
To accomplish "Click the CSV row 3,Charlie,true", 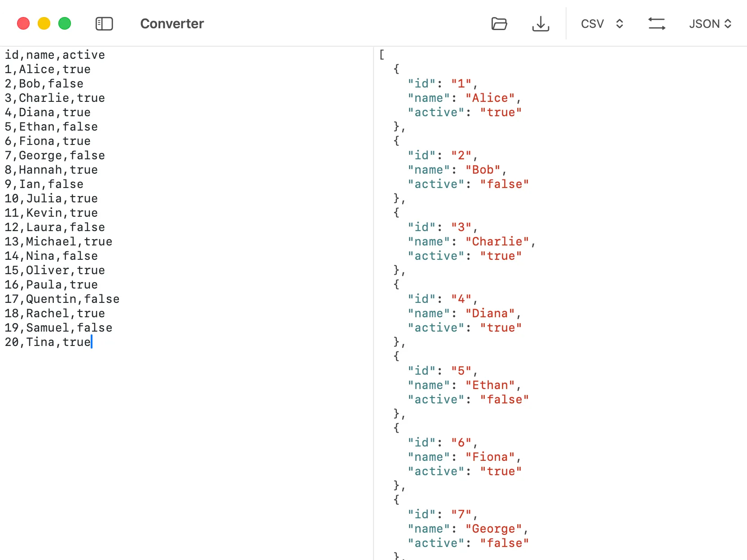I will pos(55,98).
